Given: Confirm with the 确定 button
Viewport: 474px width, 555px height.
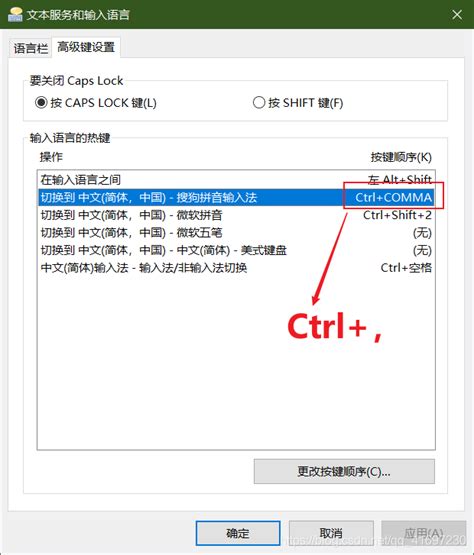Looking at the screenshot, I should coord(238,533).
